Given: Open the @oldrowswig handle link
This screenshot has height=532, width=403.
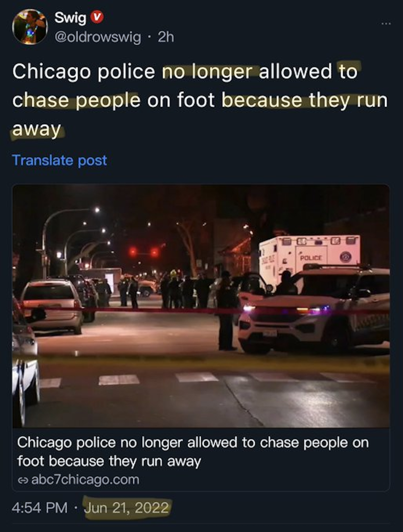Looking at the screenshot, I should [98, 37].
